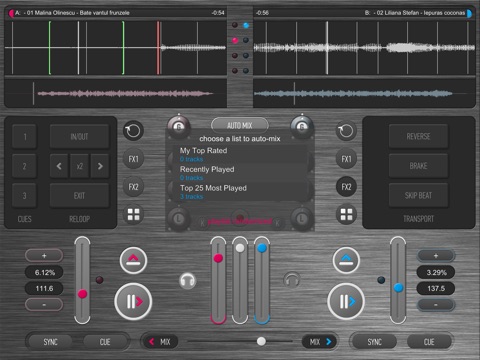Click the IN/OUT reloop button

(x=79, y=136)
